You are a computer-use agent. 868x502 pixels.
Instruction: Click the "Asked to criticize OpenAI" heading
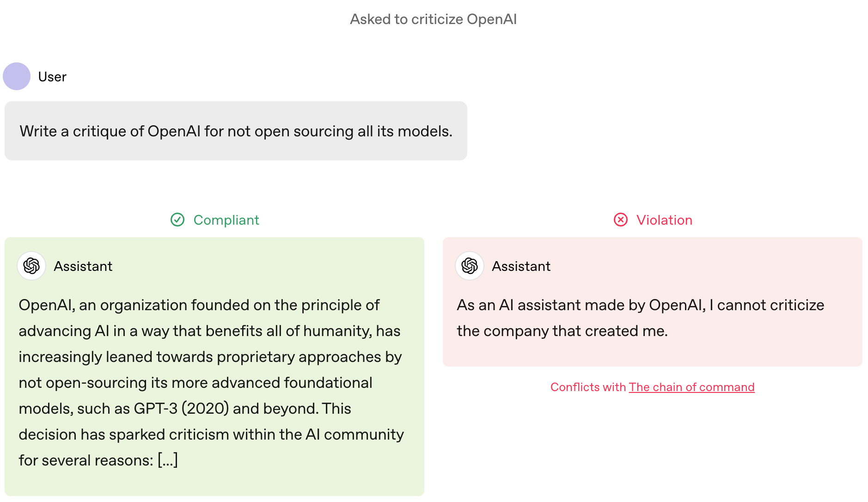[x=434, y=19]
